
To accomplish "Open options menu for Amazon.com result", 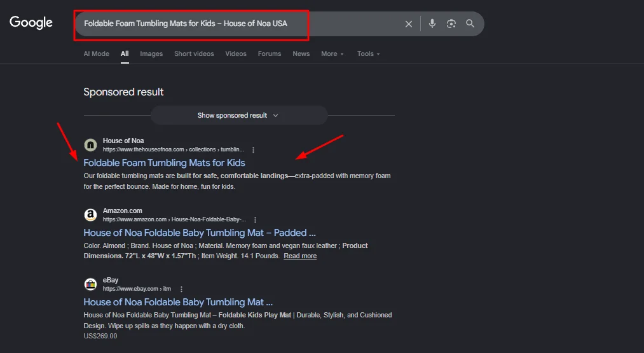I will (255, 220).
